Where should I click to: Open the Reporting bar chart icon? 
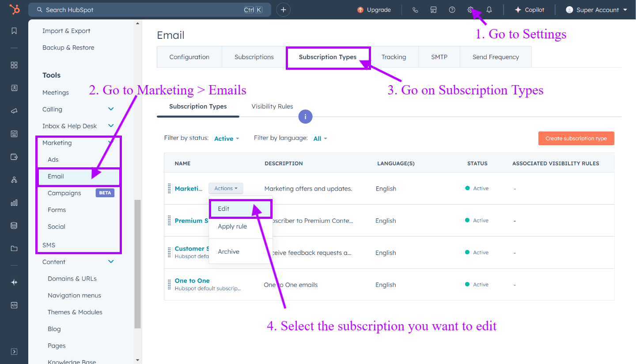14,203
